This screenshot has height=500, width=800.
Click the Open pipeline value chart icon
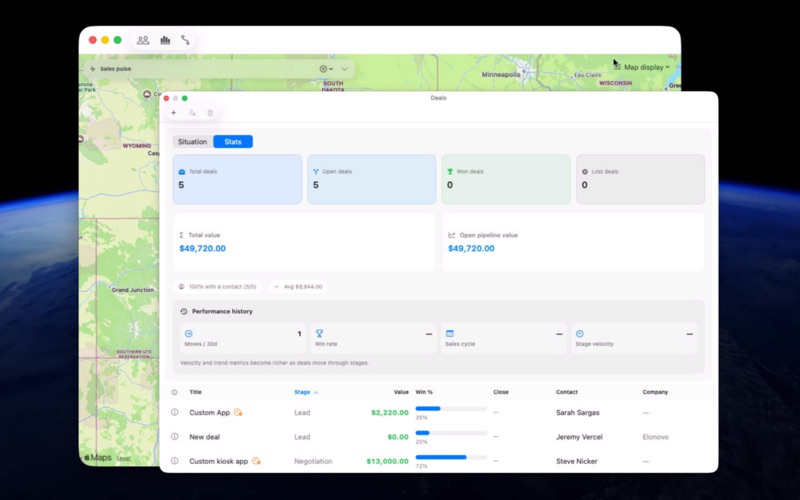[452, 235]
